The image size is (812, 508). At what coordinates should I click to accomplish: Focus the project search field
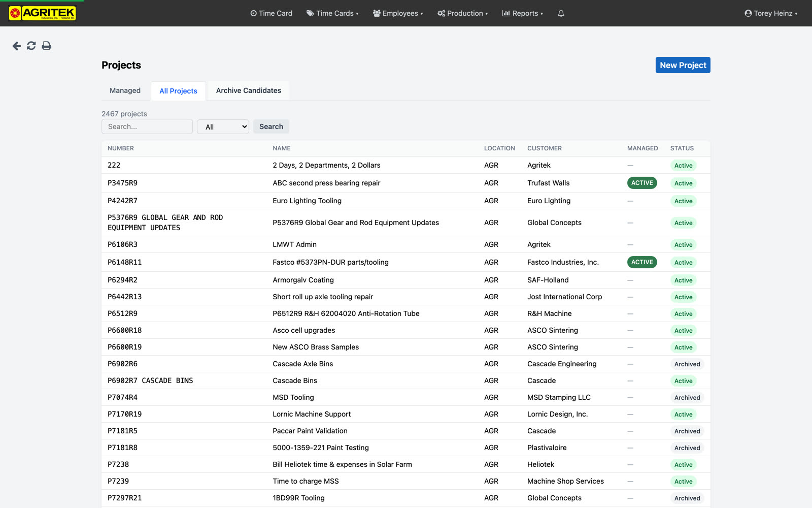pos(147,126)
